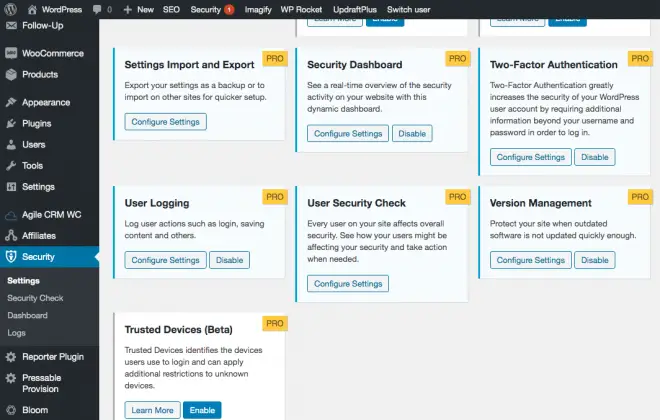This screenshot has width=660, height=420.
Task: Open the Tools wrench icon
Action: [11, 166]
